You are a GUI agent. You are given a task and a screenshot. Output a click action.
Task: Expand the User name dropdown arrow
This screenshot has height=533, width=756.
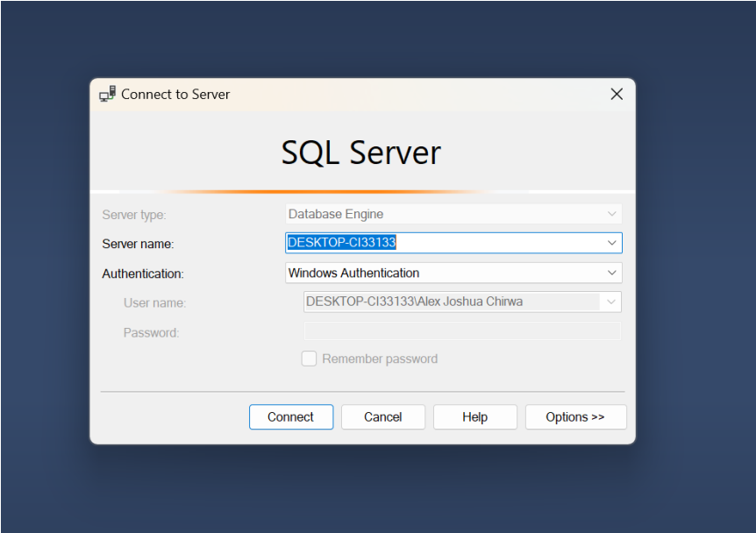(610, 302)
